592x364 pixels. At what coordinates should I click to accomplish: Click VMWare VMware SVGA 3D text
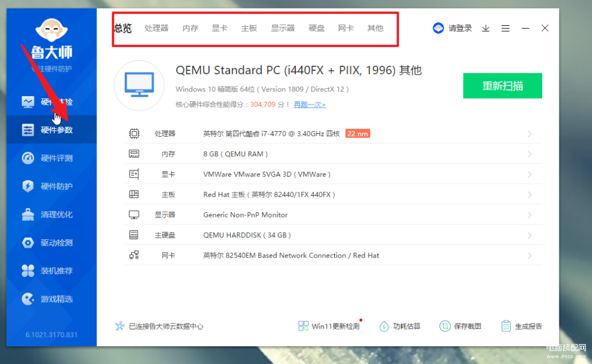point(267,174)
